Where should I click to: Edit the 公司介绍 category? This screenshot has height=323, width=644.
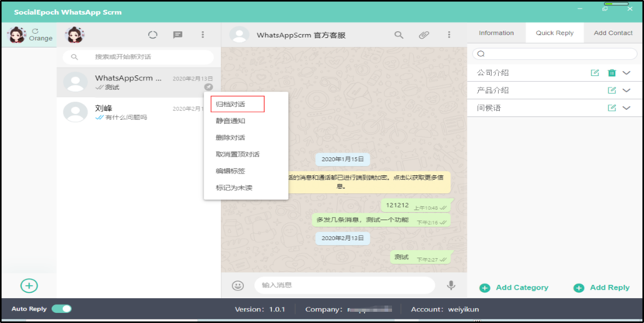[x=594, y=73]
